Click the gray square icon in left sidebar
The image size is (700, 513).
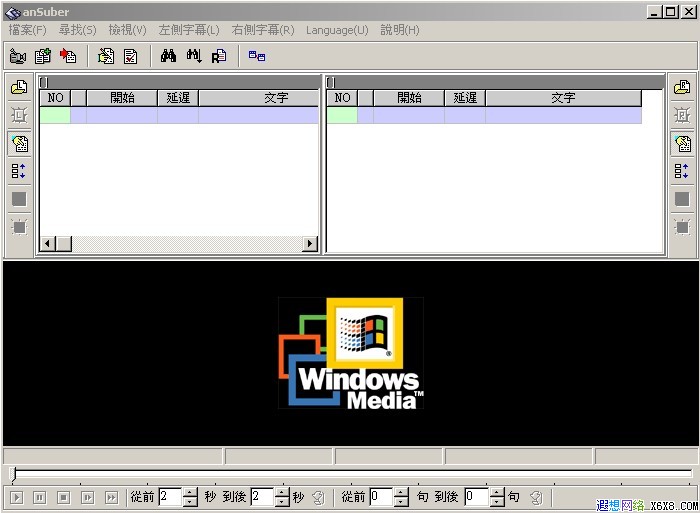point(19,199)
